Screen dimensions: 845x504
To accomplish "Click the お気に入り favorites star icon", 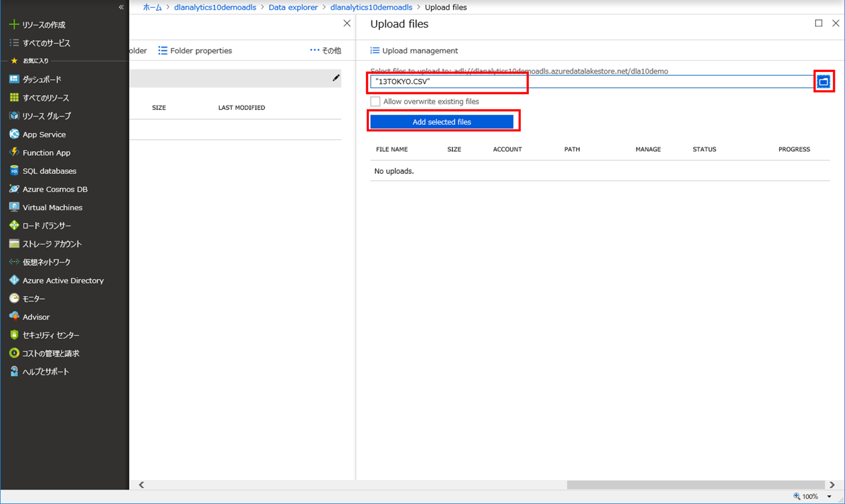I will pos(14,61).
